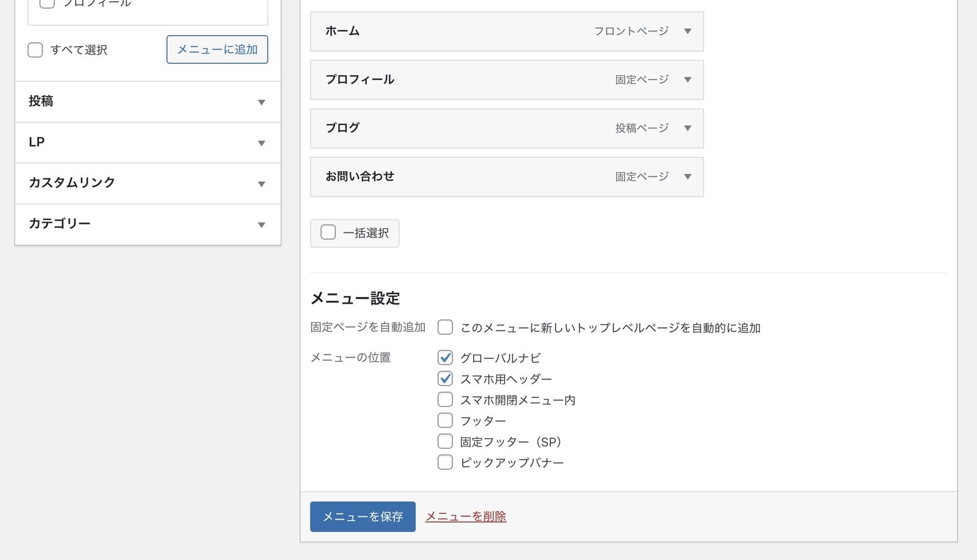The width and height of the screenshot is (977, 560).
Task: Check the ピックアップバナー location
Action: [x=445, y=462]
